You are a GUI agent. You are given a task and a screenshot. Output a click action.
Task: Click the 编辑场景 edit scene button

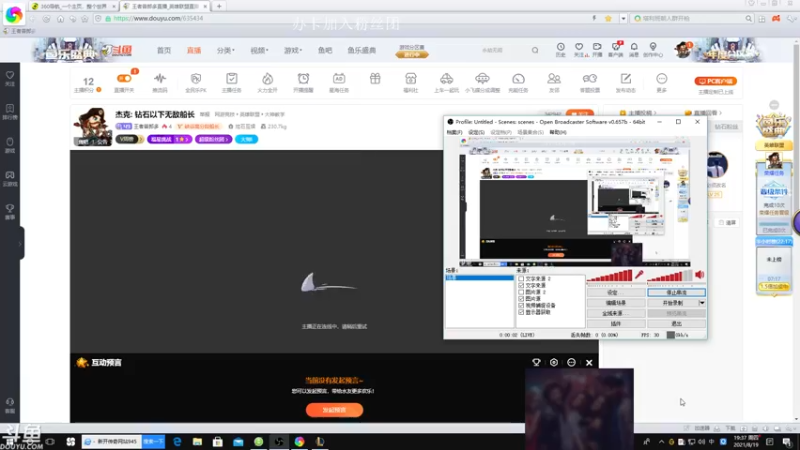[x=615, y=303]
